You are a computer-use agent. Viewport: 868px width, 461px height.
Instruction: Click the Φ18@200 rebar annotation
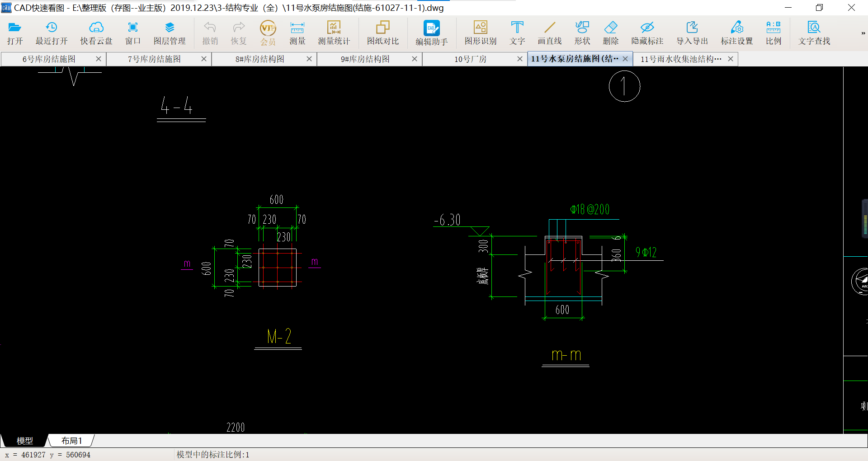[590, 209]
